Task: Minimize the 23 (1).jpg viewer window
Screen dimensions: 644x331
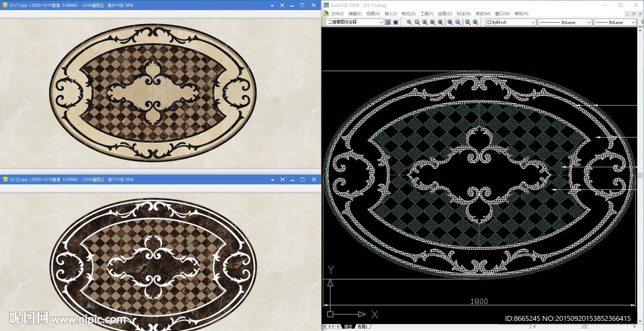Action: (x=292, y=5)
